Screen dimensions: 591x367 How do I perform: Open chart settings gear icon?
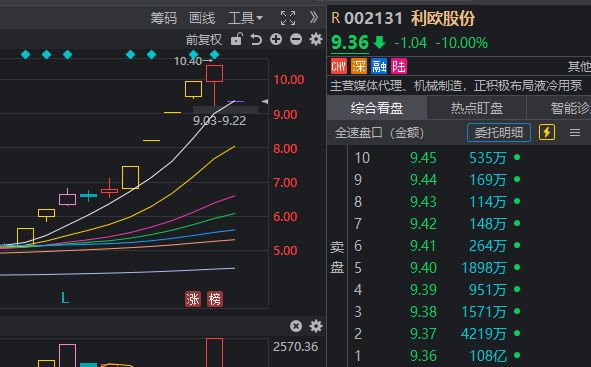pos(316,39)
